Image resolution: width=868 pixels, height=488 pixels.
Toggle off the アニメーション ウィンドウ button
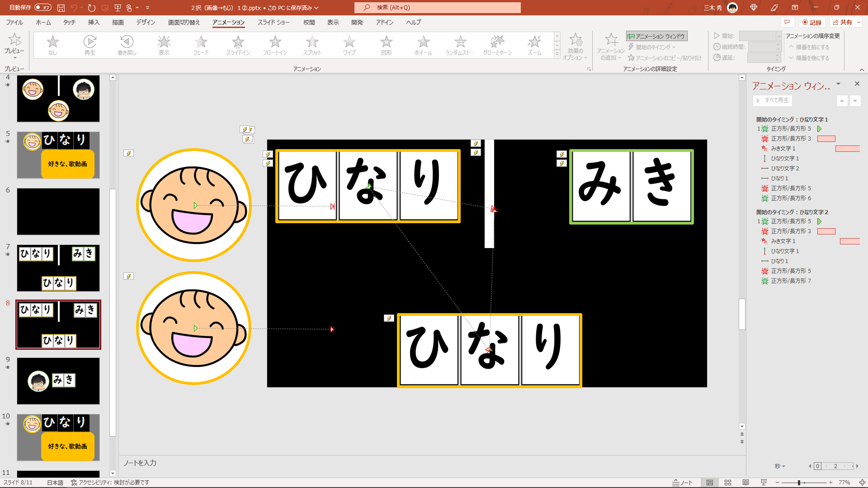(x=656, y=36)
